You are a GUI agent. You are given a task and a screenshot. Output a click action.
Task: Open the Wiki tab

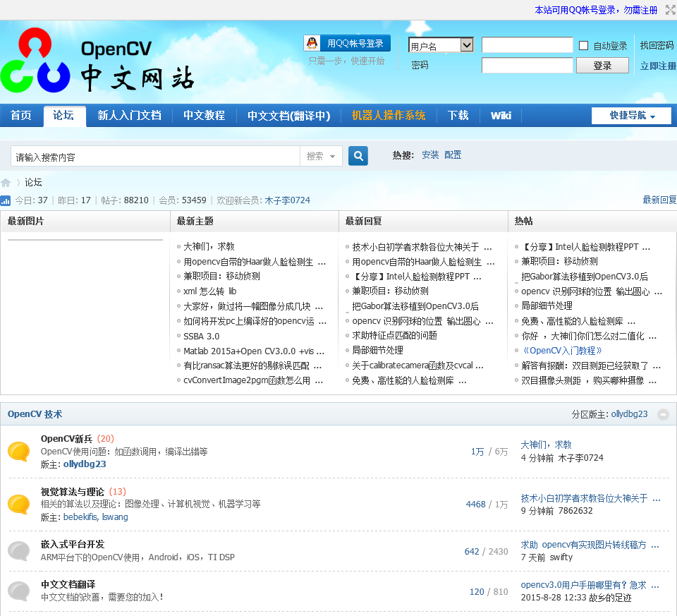501,115
